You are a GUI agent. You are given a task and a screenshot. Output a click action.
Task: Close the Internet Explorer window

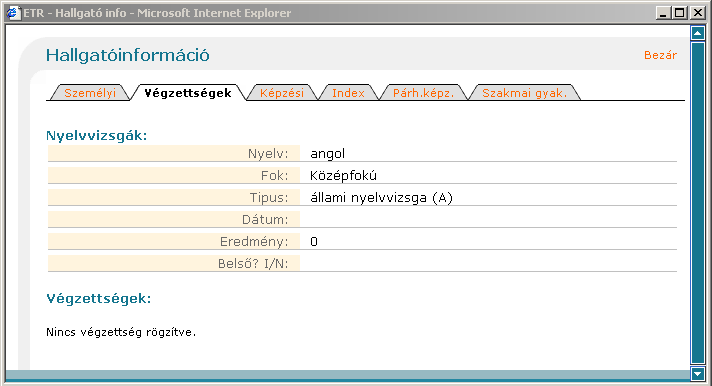click(x=697, y=13)
